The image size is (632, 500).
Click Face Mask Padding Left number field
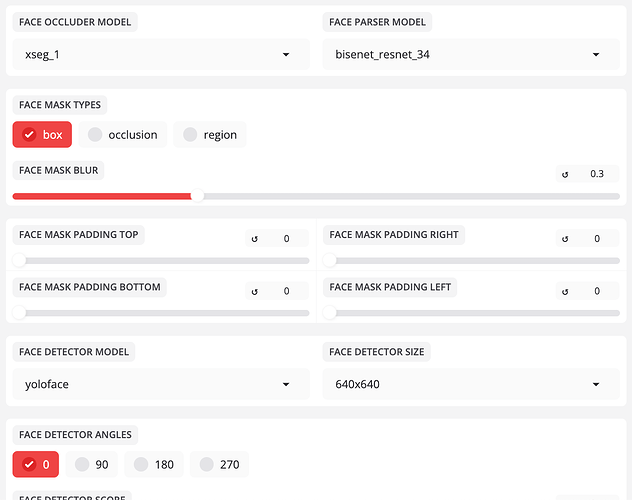click(598, 291)
